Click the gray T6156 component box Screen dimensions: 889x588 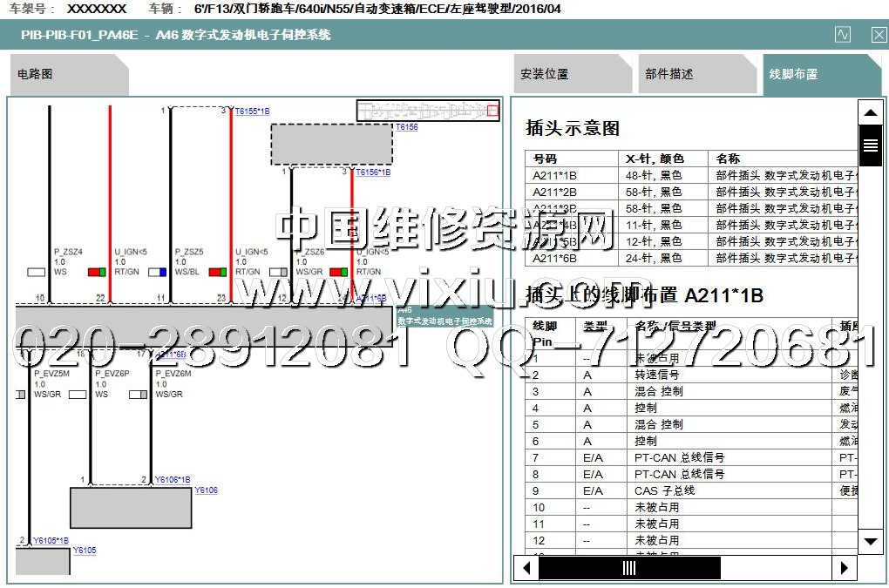331,145
